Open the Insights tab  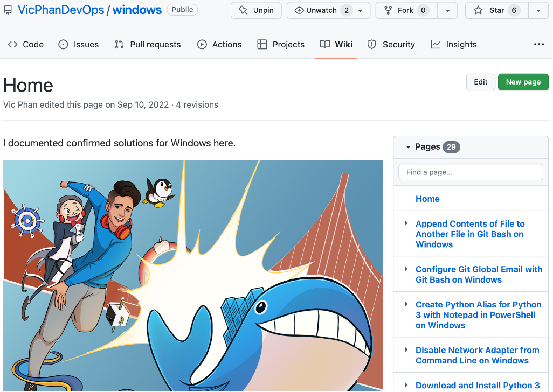453,44
